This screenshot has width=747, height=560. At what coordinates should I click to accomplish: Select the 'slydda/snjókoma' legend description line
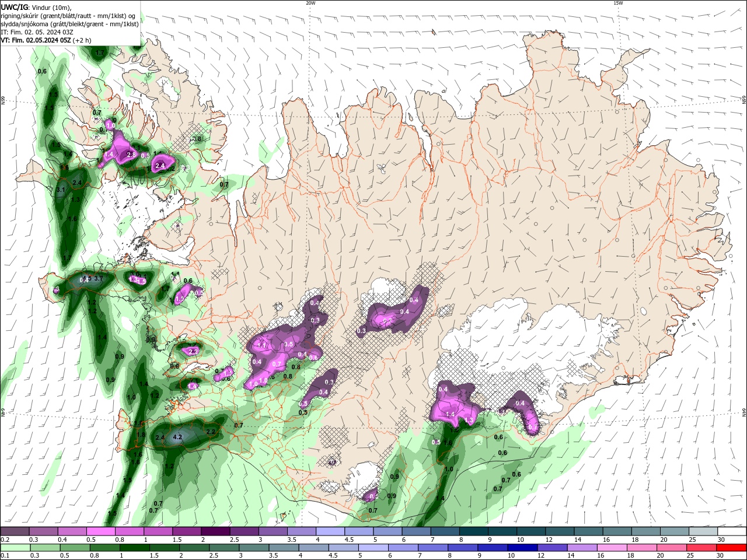pos(70,24)
